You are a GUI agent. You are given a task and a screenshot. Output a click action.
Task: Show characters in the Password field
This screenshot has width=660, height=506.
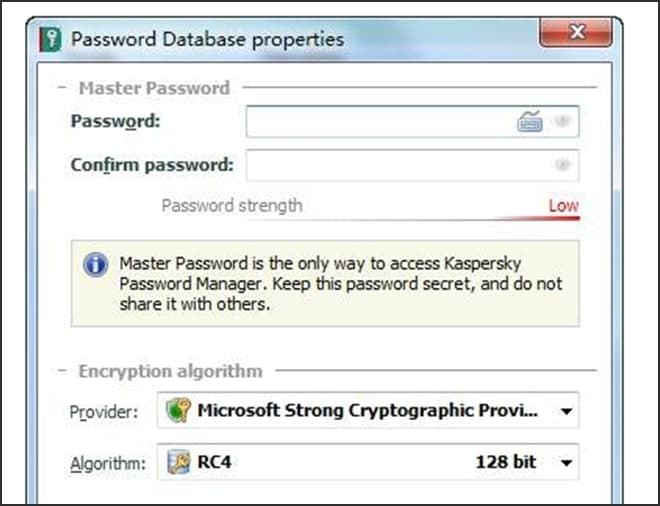point(563,122)
